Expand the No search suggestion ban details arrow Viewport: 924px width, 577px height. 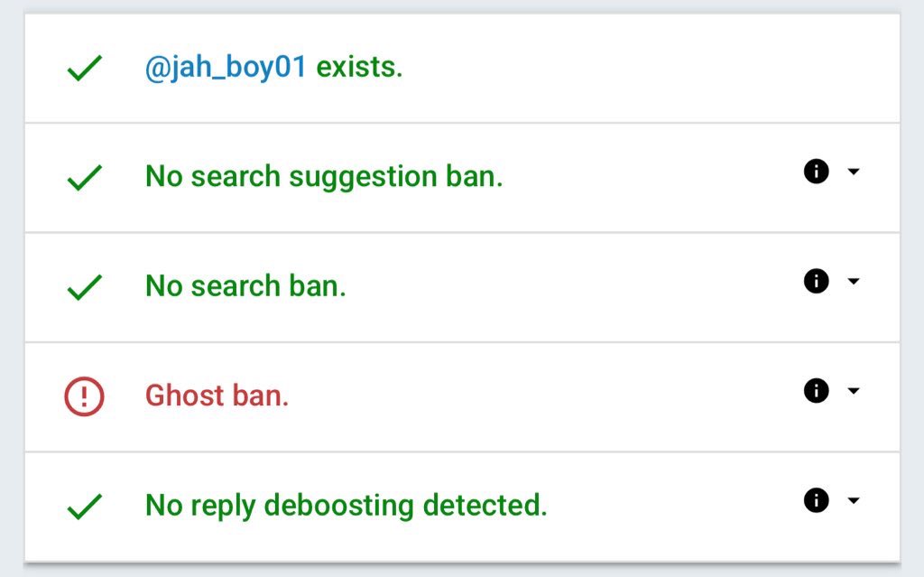(x=854, y=172)
